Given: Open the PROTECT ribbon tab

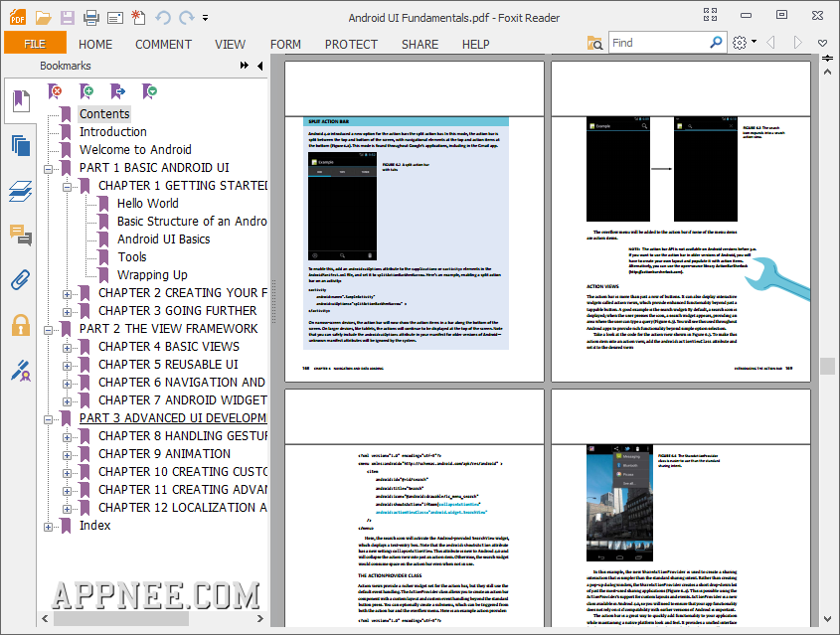Looking at the screenshot, I should tap(352, 44).
